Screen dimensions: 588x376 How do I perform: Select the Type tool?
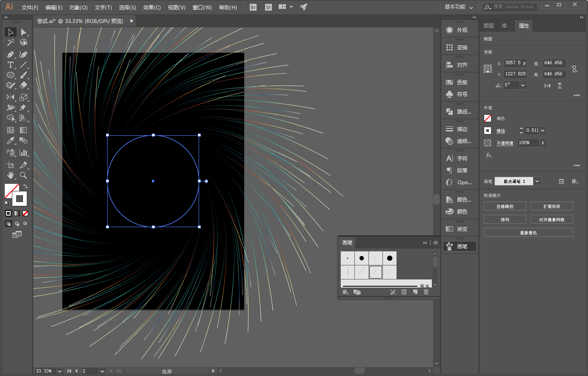pos(10,65)
